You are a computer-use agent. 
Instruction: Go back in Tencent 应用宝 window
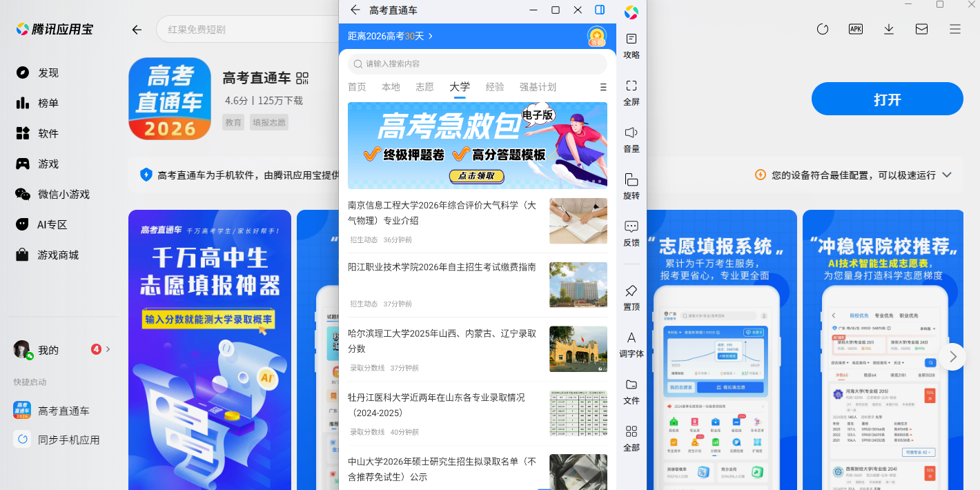point(137,30)
